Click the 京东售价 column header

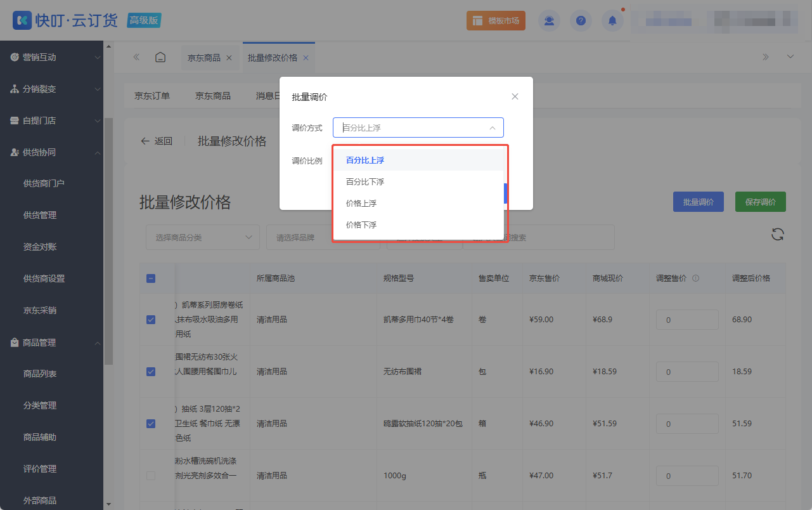pyautogui.click(x=545, y=278)
